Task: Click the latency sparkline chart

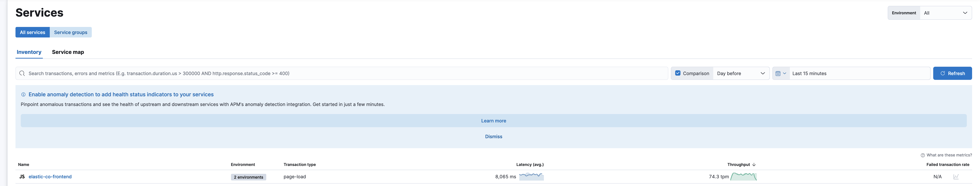Action: click(532, 176)
